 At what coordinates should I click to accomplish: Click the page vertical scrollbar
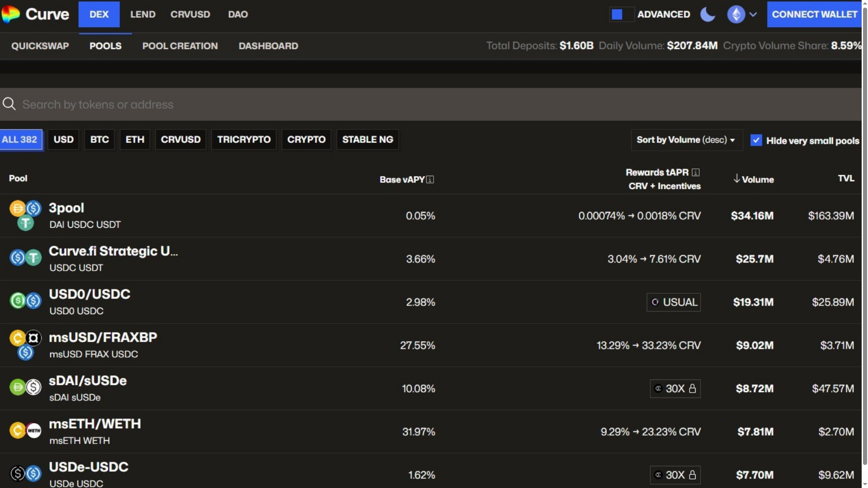(865, 235)
